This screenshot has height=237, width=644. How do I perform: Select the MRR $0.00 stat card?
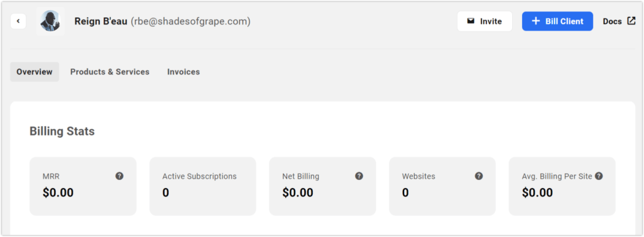tap(83, 186)
